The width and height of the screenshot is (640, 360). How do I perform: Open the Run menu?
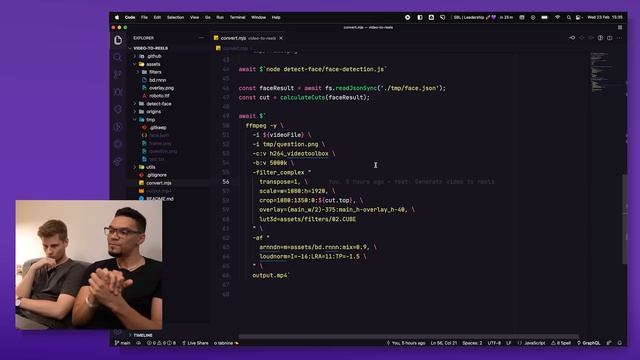[220, 18]
